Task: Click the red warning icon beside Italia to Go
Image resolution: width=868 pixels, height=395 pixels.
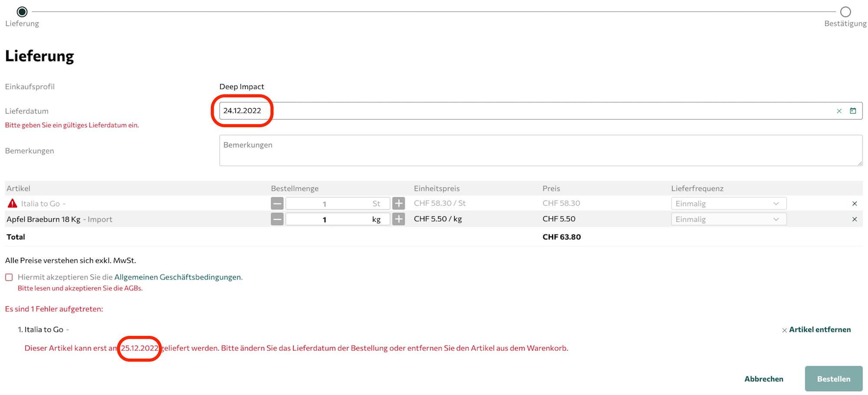Action: coord(13,203)
